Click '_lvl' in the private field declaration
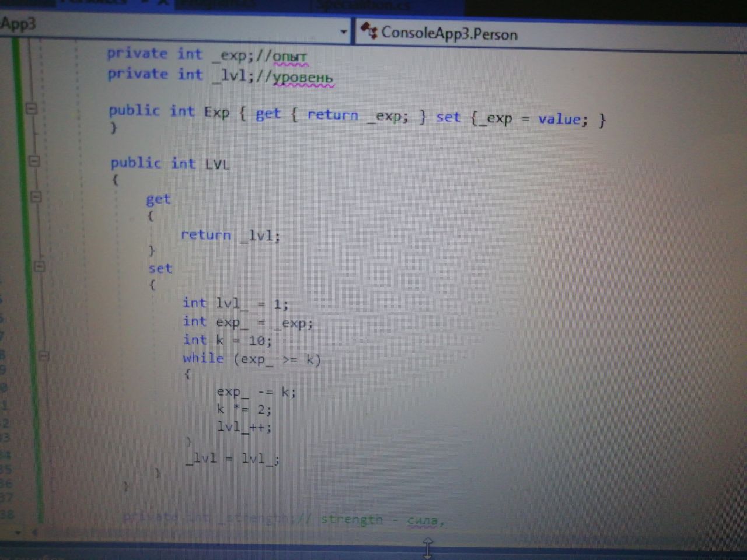Viewport: 747px width, 560px height. coord(229,75)
